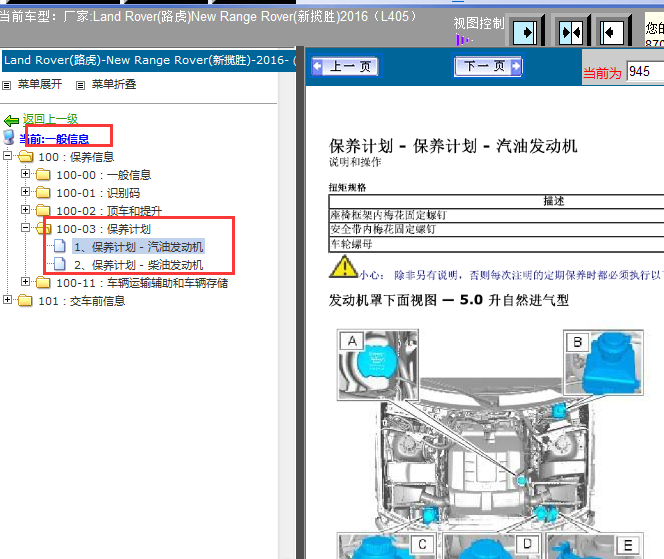This screenshot has width=664, height=559.
Task: Go to next page with 下一页
Action: coord(488,66)
